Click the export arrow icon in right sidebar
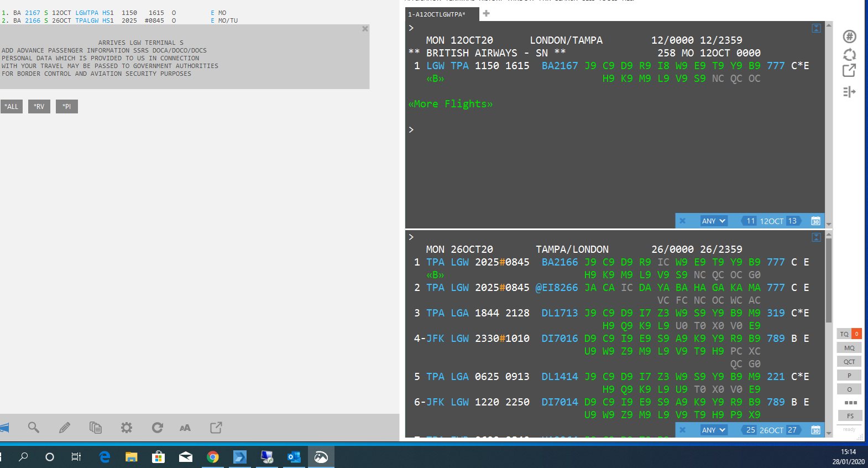 click(x=850, y=71)
